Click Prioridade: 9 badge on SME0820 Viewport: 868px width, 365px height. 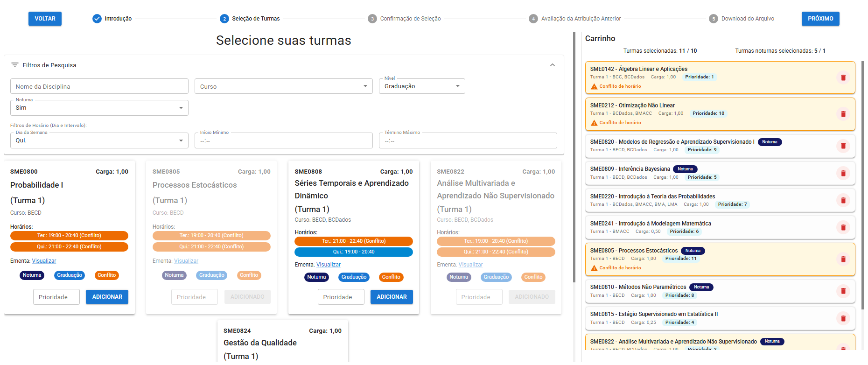tap(702, 150)
